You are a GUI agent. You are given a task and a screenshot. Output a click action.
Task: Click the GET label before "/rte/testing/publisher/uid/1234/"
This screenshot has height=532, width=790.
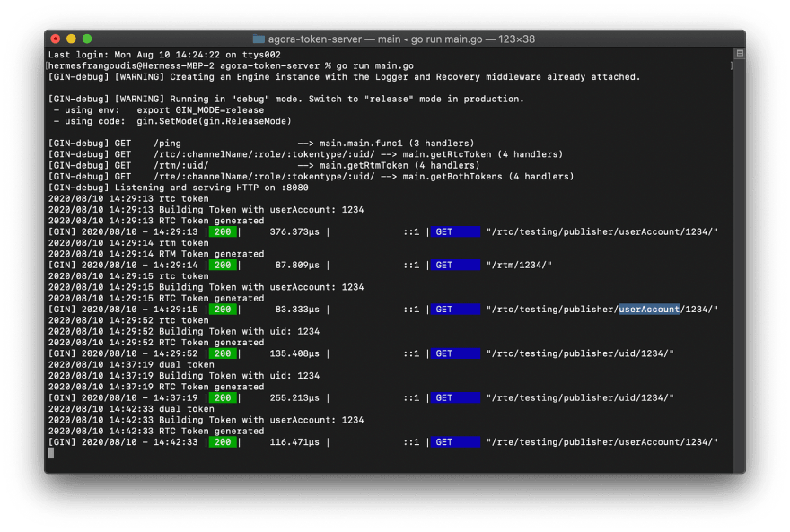tap(455, 397)
